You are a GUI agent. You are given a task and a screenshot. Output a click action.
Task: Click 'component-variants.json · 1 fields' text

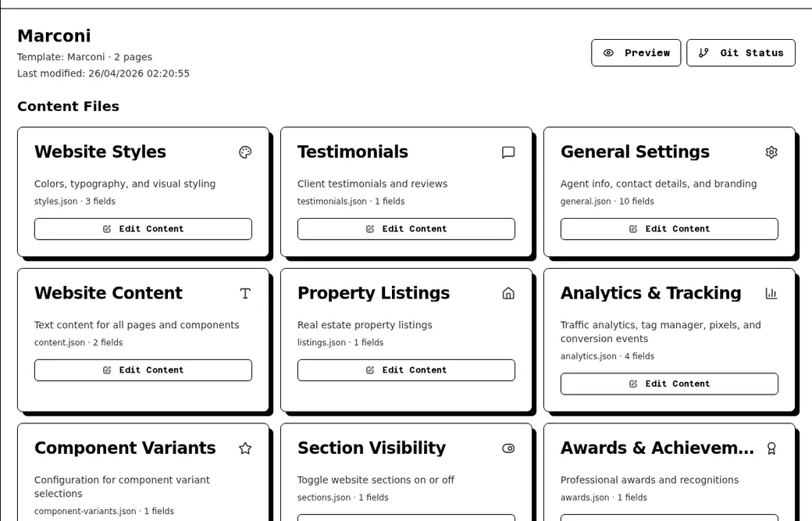point(104,511)
